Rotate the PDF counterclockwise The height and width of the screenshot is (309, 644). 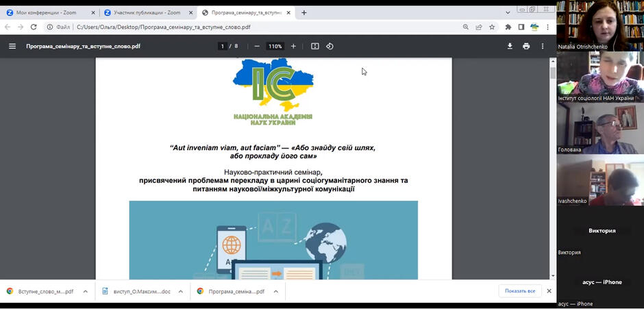pyautogui.click(x=330, y=47)
